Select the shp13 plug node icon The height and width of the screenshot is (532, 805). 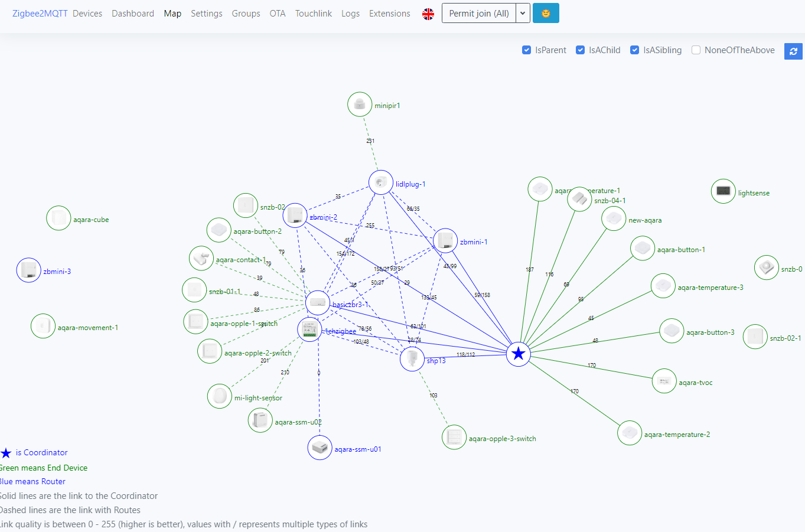[412, 359]
